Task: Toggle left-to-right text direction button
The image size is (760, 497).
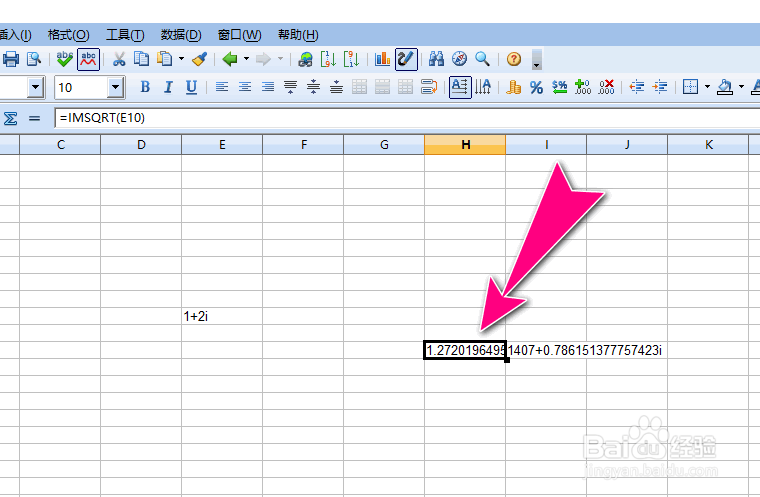Action: pos(460,87)
